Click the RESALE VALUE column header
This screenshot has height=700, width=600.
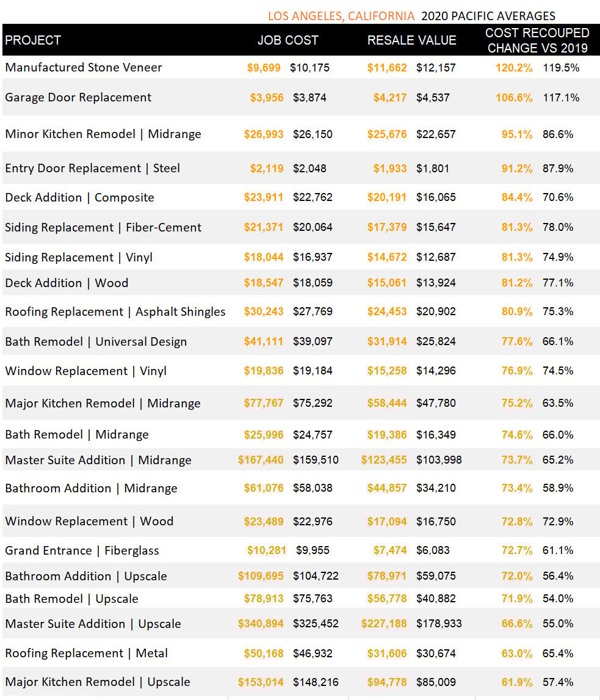(x=411, y=40)
